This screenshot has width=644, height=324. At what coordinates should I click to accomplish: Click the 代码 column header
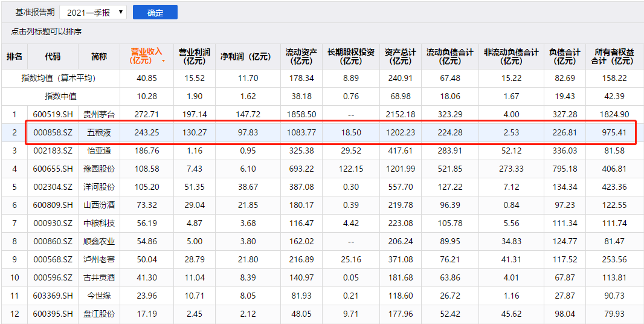point(53,57)
